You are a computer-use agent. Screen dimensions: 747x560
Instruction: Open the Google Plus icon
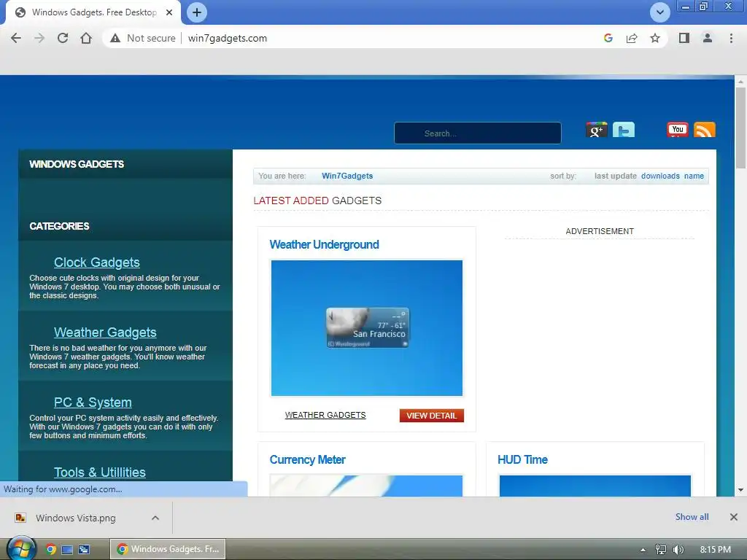coord(596,130)
